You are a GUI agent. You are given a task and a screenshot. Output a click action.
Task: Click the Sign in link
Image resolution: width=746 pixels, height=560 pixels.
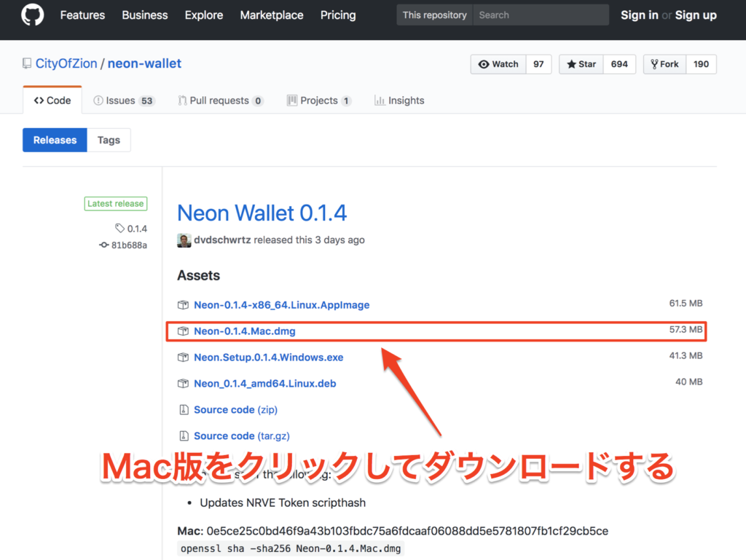tap(640, 15)
